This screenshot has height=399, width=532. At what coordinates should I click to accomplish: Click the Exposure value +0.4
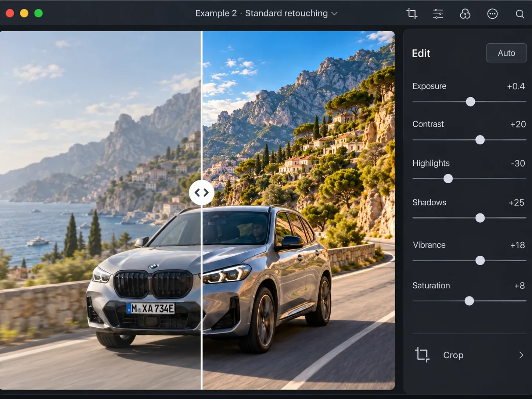coord(516,86)
